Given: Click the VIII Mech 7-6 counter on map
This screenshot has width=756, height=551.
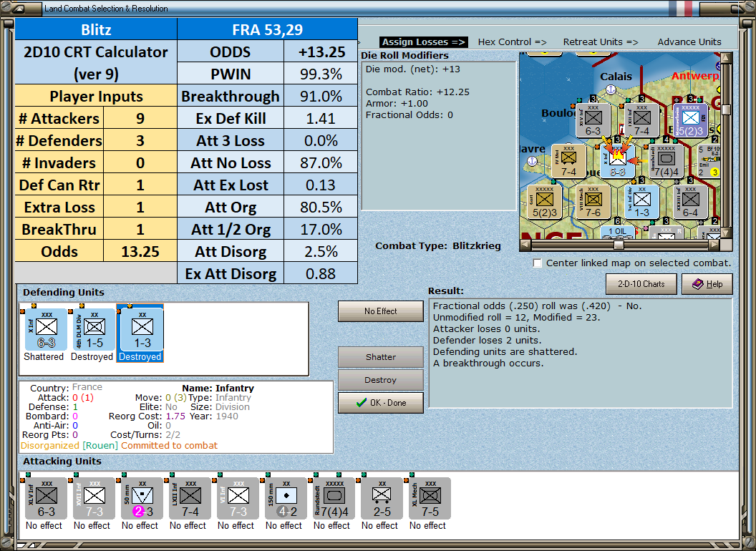Looking at the screenshot, I should pyautogui.click(x=593, y=202).
